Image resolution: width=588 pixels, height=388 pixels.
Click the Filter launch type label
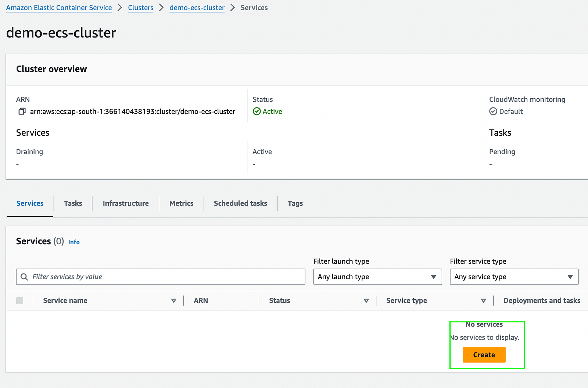[341, 261]
